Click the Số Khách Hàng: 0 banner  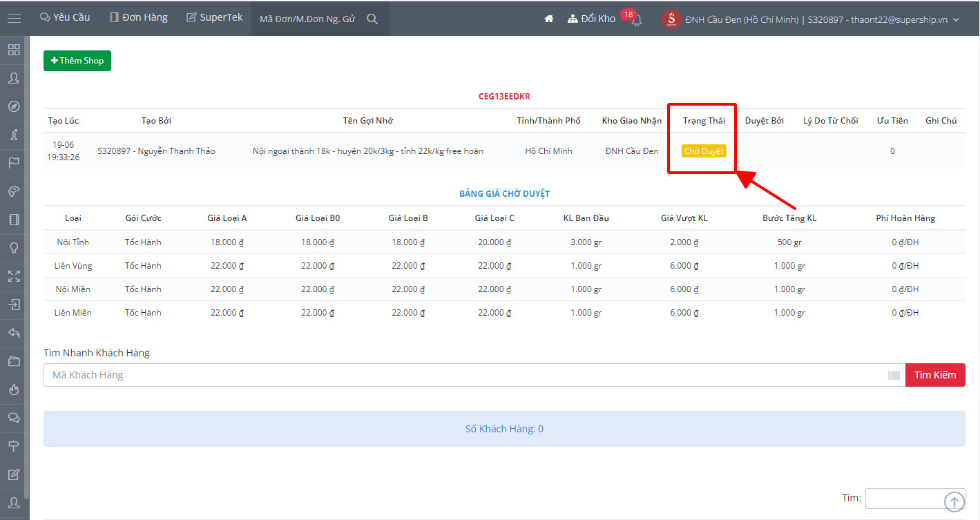pyautogui.click(x=504, y=429)
